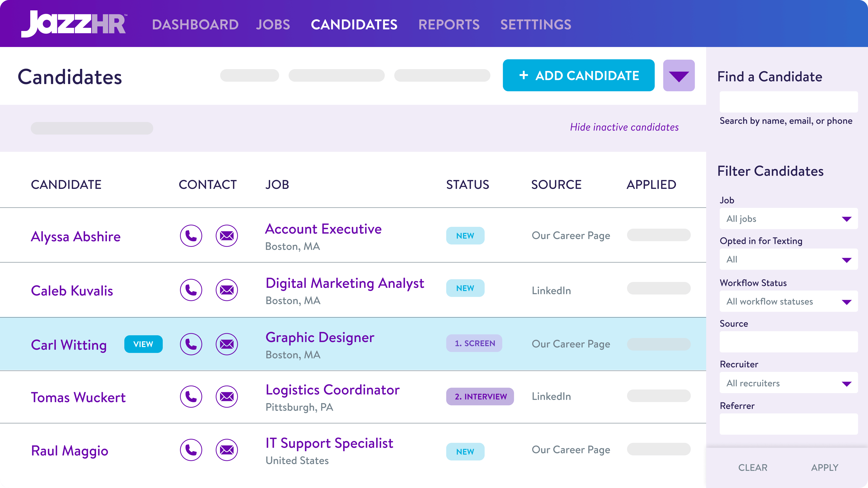This screenshot has height=488, width=868.
Task: Email Raul Maggio using envelope icon
Action: 227,450
